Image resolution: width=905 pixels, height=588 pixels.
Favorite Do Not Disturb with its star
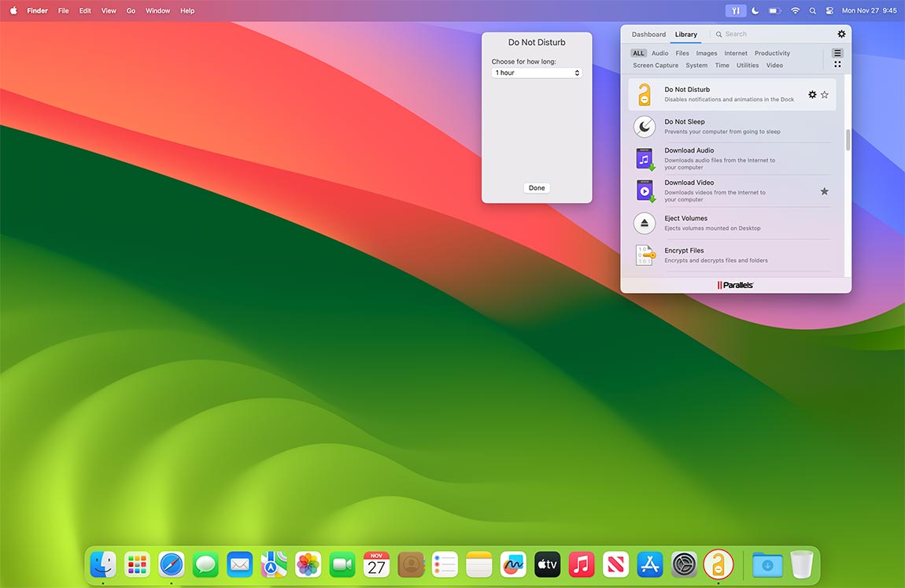click(x=824, y=94)
